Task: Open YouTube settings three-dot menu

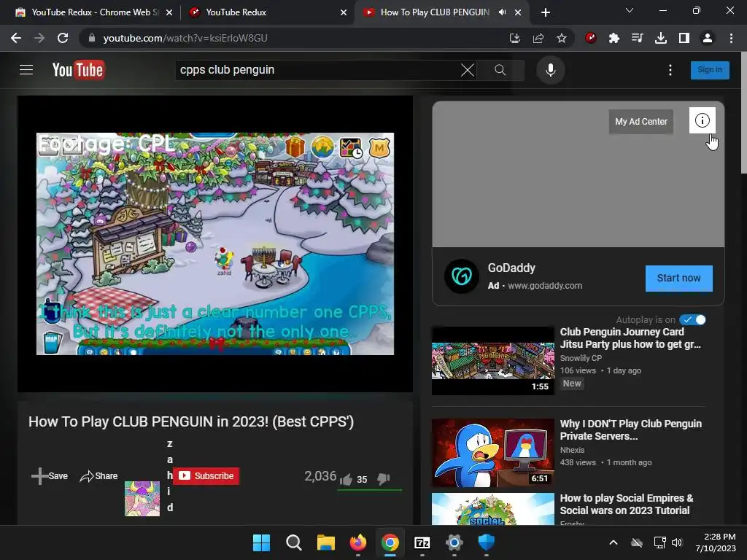Action: point(670,70)
